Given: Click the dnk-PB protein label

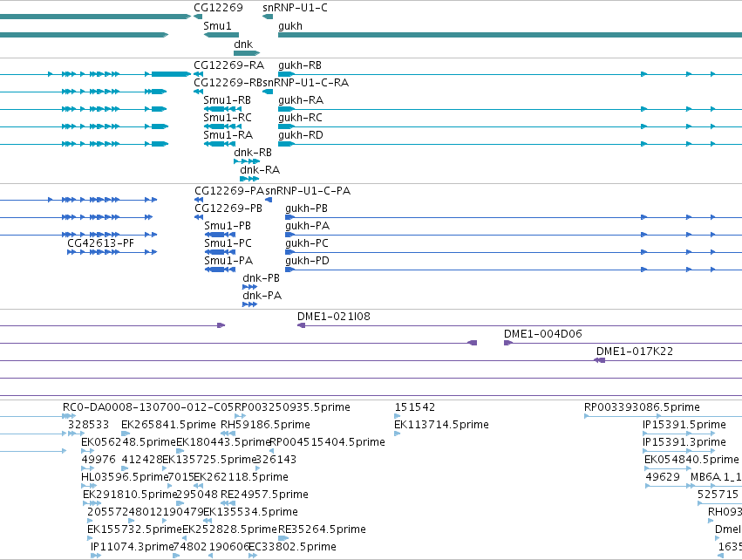Looking at the screenshot, I should [x=262, y=278].
